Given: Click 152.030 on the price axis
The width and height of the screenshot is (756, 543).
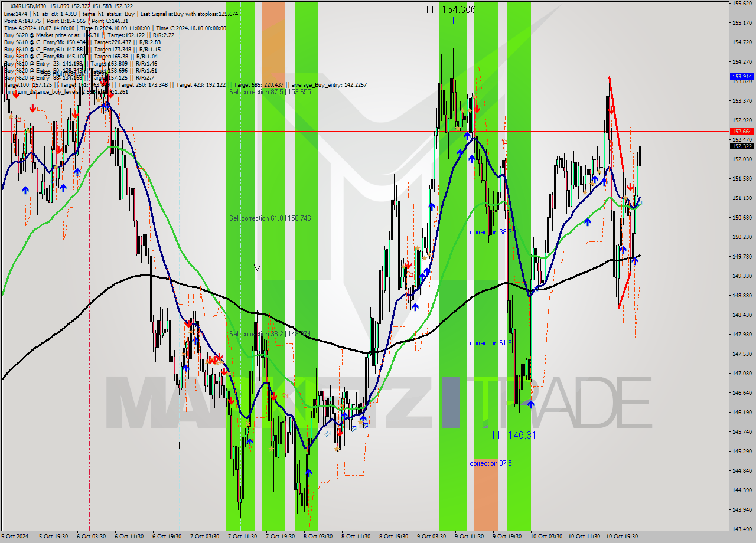Looking at the screenshot, I should 742,159.
